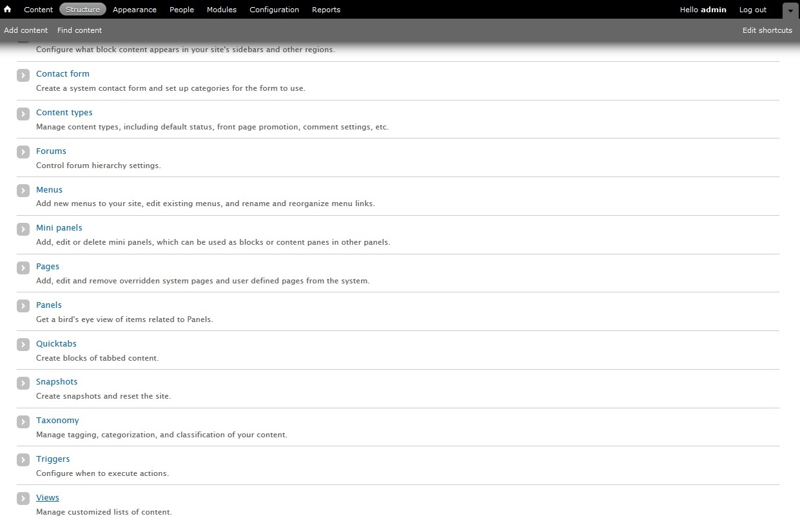Click the arrow icon beside Mini panels

(x=23, y=229)
